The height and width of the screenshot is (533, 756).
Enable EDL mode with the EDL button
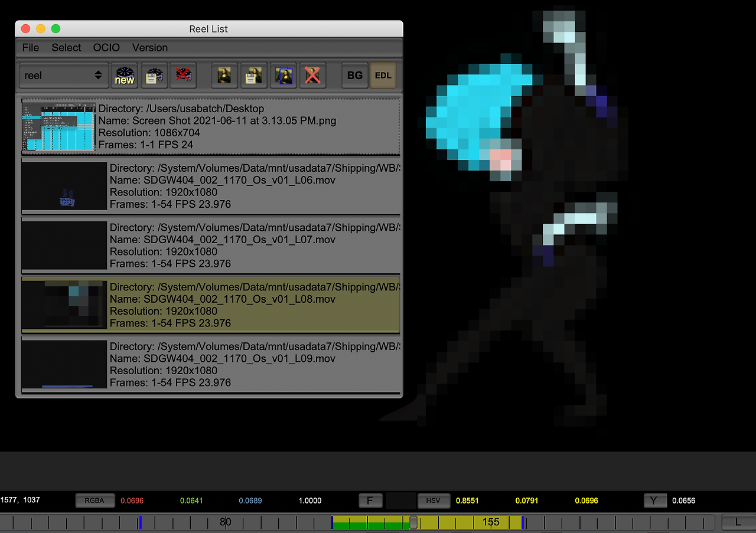point(383,76)
